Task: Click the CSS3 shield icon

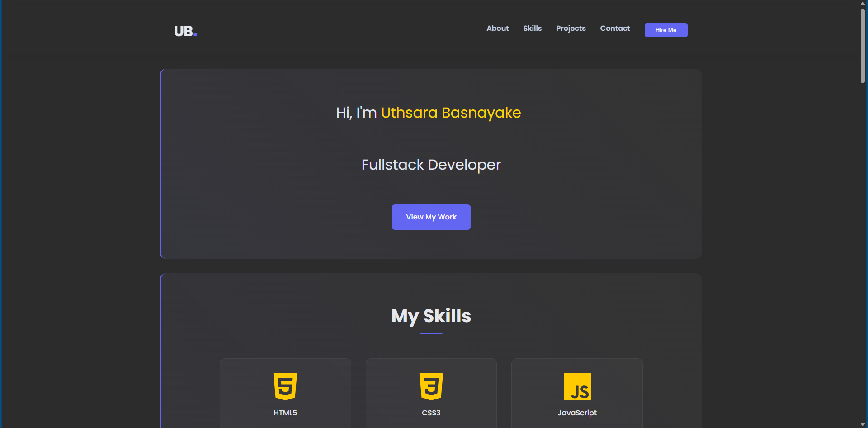Action: point(431,386)
